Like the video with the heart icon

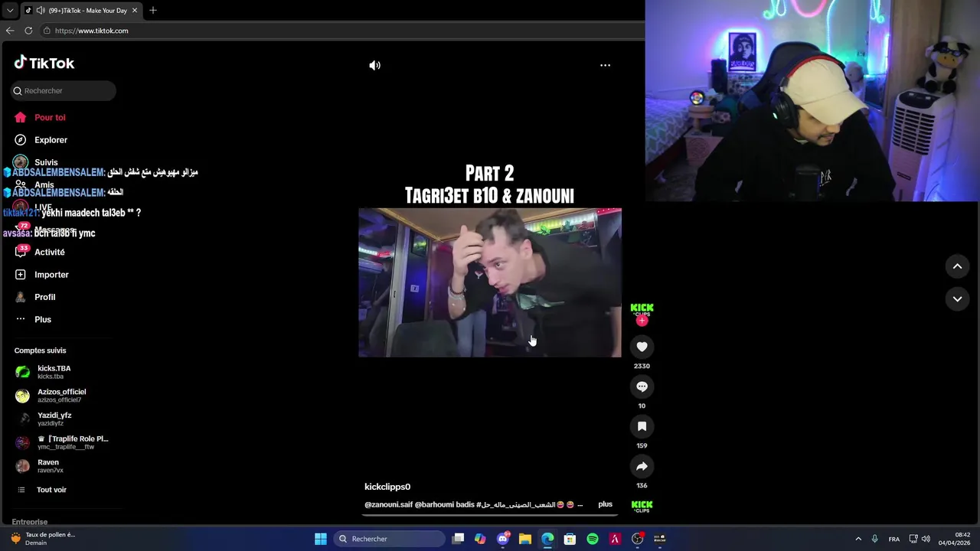(642, 347)
